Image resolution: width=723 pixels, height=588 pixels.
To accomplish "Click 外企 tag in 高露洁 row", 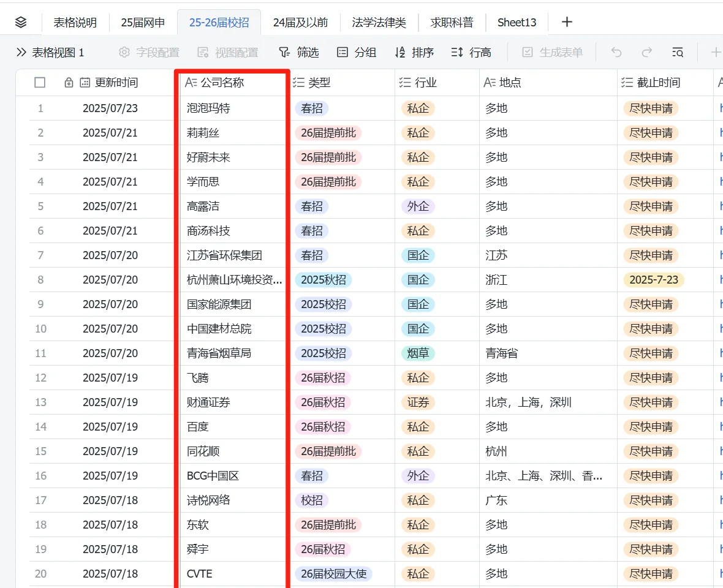I will tap(418, 206).
